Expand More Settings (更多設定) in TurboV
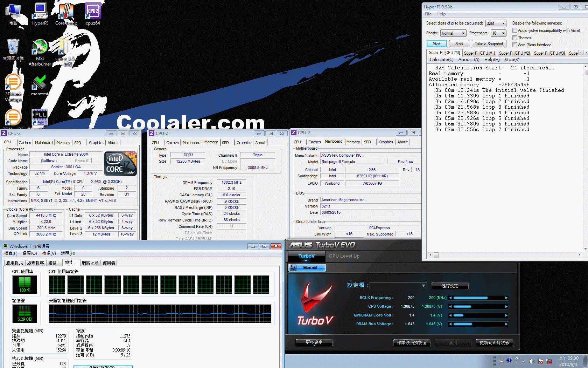The height and width of the screenshot is (368, 588). 314,342
